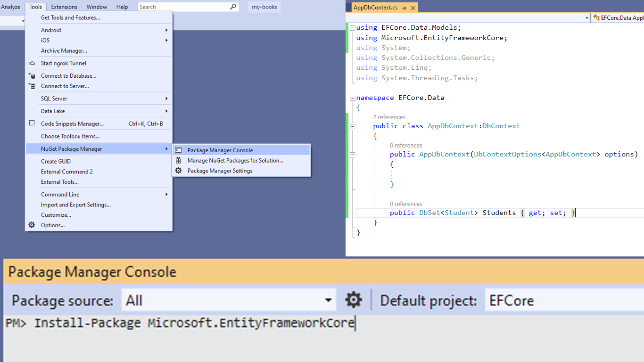
Task: Toggle the Code Snippets Manager checkbox icon
Action: click(32, 123)
